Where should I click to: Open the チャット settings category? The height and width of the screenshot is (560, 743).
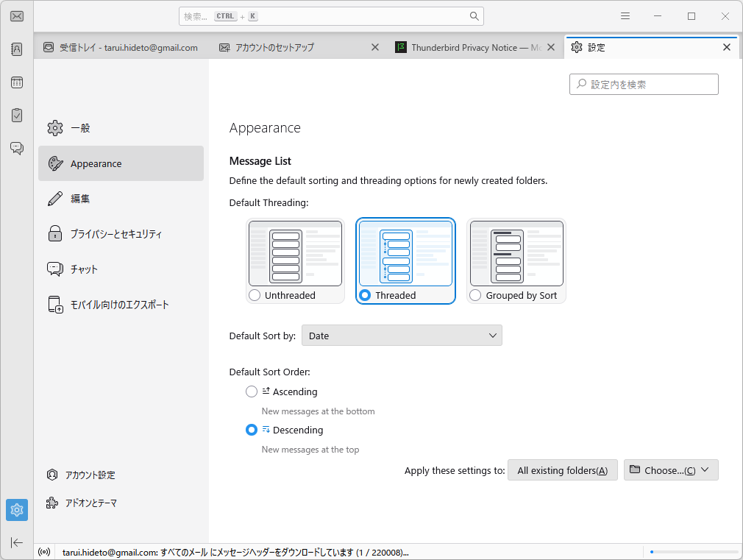121,269
